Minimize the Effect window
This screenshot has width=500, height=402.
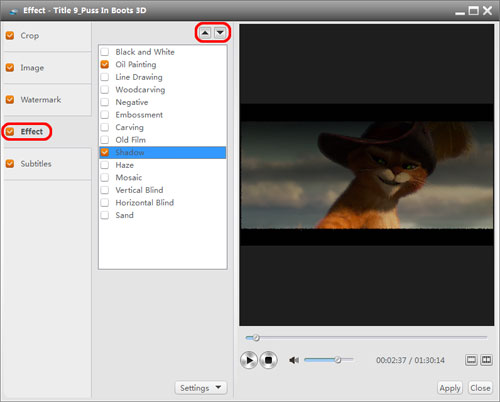[x=460, y=13]
